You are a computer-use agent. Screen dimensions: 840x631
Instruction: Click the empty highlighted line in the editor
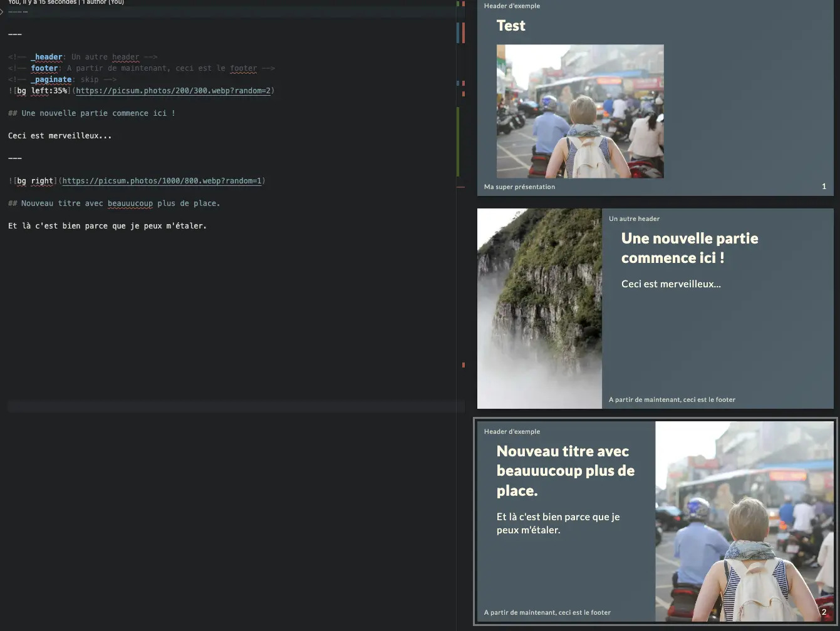(x=232, y=407)
